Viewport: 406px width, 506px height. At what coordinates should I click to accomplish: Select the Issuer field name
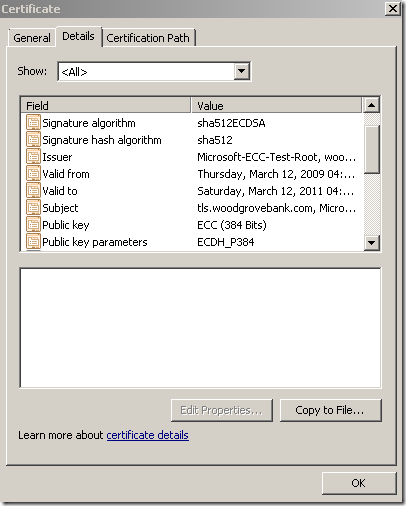coord(57,157)
